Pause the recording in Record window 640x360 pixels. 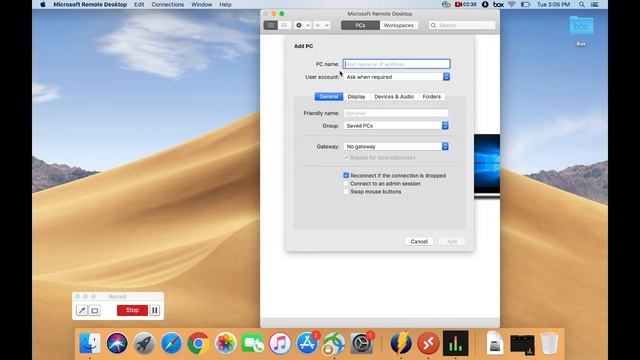tap(155, 311)
